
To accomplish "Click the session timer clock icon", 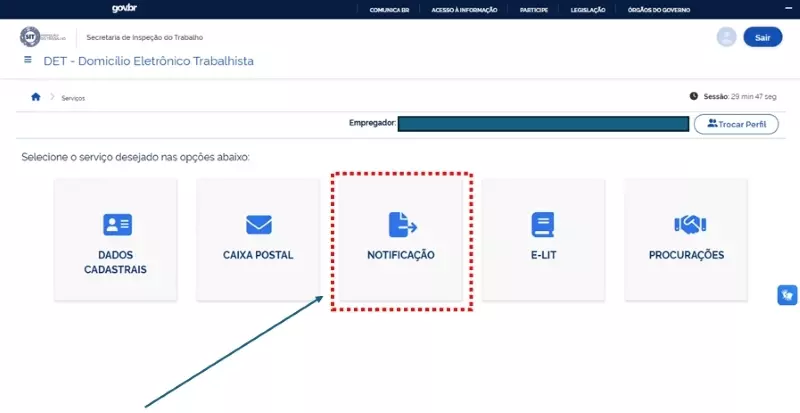I will click(x=694, y=96).
